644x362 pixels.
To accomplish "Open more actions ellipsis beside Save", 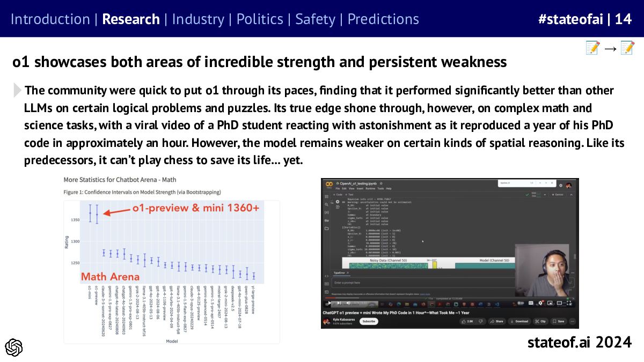I will pyautogui.click(x=572, y=321).
